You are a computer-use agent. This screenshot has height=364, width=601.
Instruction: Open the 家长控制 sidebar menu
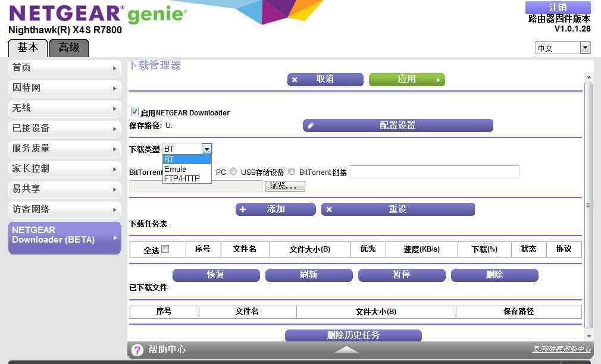point(64,169)
